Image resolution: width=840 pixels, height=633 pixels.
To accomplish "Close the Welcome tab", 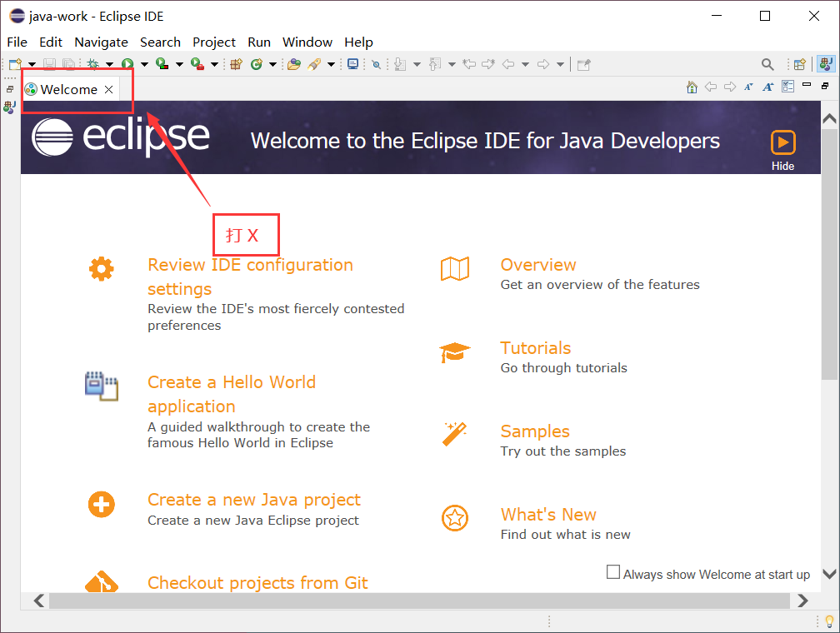I will pos(108,89).
